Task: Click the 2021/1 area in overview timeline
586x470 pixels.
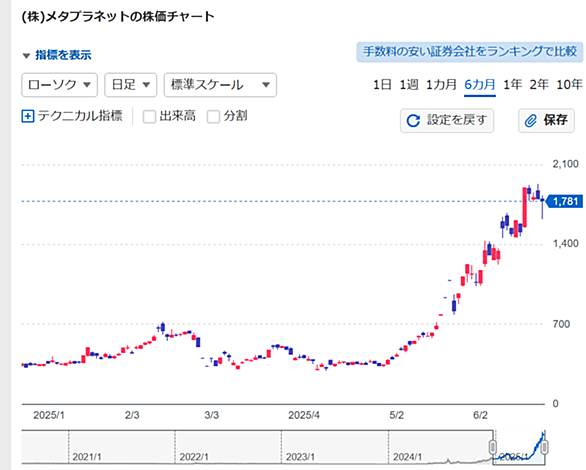Action: coord(87,457)
